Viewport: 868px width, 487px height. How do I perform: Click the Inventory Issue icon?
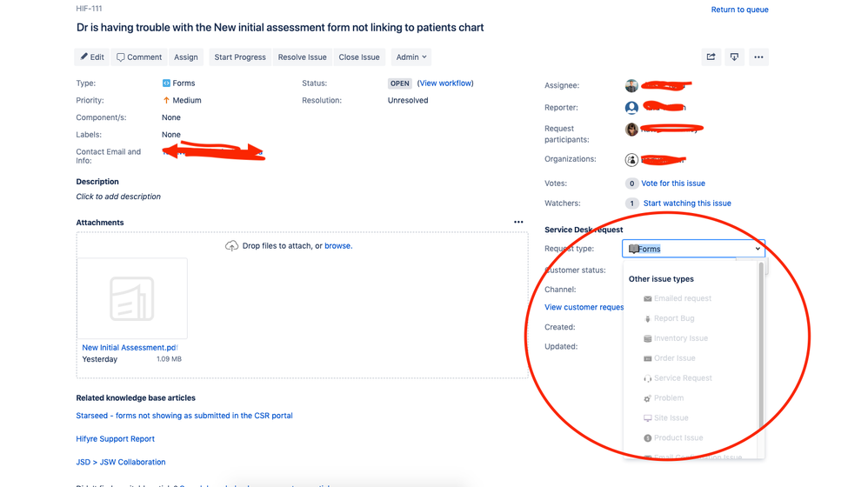pyautogui.click(x=648, y=338)
